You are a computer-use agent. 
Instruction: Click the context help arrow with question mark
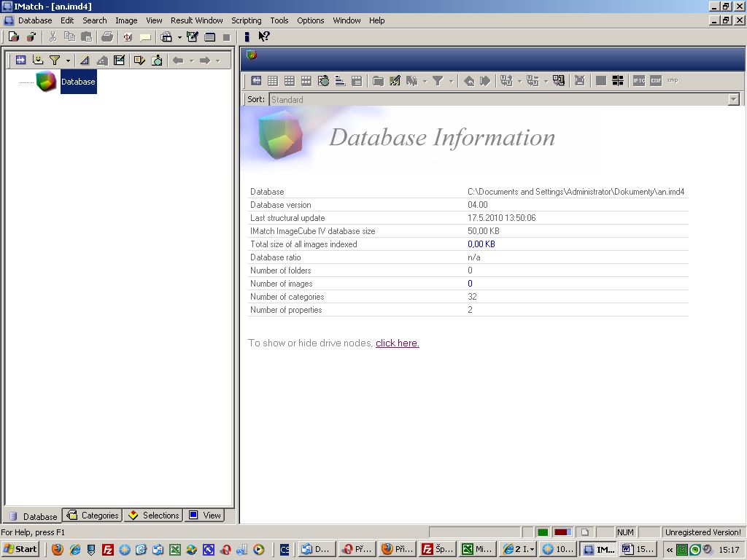click(x=264, y=37)
